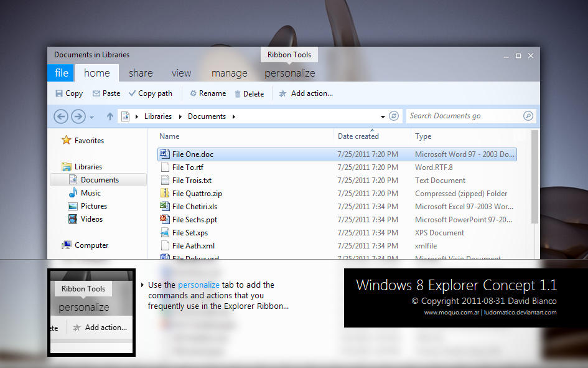Click the Copy path button
This screenshot has width=588, height=368.
[x=150, y=93]
